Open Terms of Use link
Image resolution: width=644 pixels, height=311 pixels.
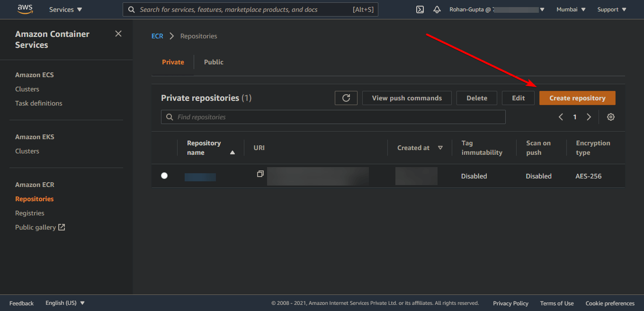coord(557,303)
